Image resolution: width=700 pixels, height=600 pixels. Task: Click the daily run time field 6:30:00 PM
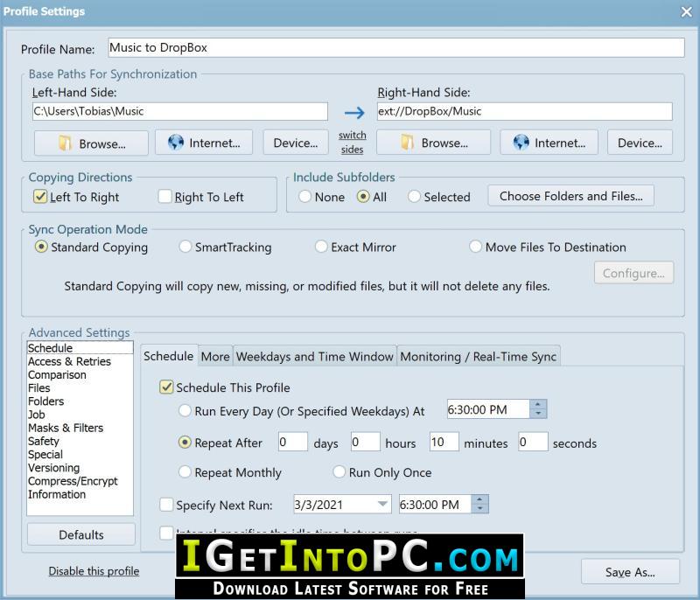488,409
